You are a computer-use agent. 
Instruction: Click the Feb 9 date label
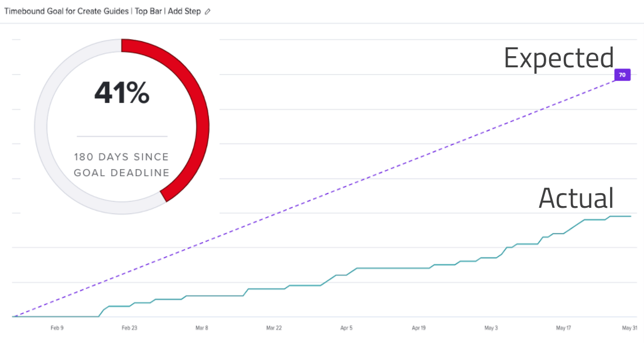[x=57, y=328]
